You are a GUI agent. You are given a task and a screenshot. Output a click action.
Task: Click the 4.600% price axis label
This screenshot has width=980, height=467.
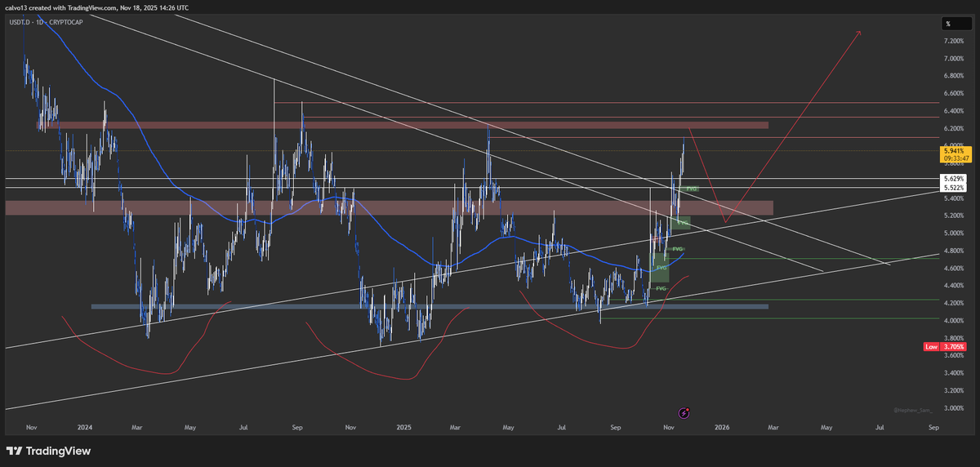pos(953,268)
